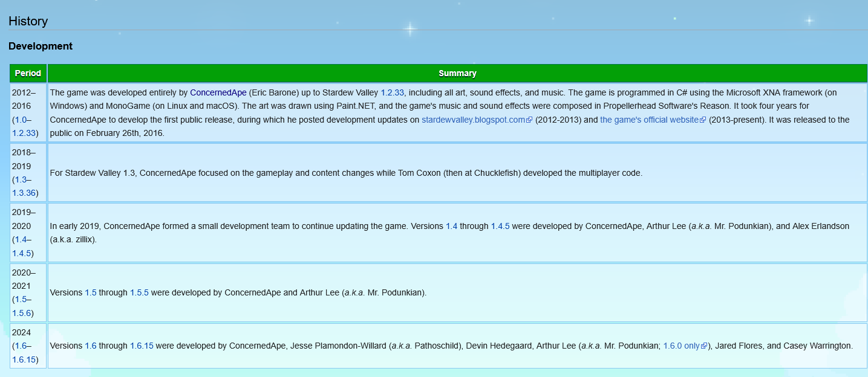Open 1.5.6 link in Period column
Viewport: 868px width, 377px height.
click(21, 312)
